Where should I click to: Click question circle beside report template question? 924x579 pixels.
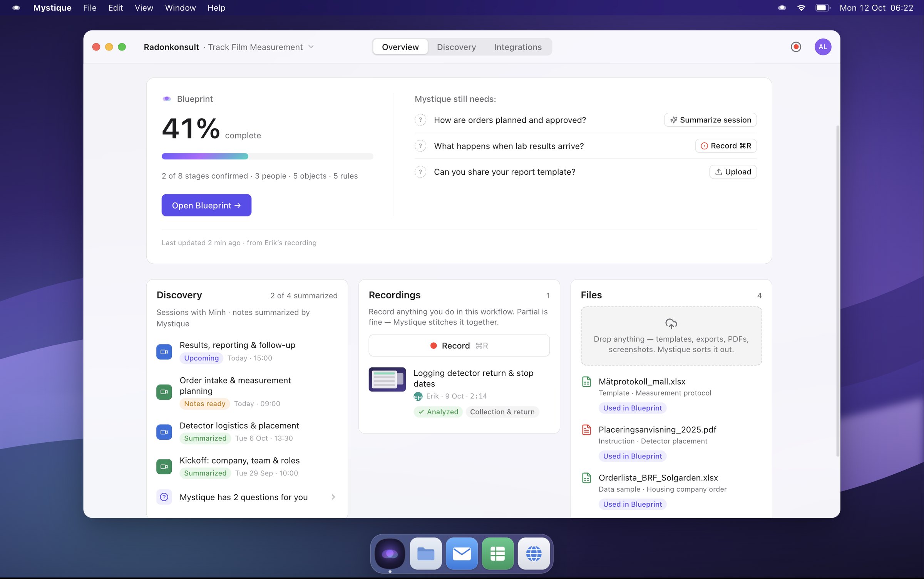[420, 172]
